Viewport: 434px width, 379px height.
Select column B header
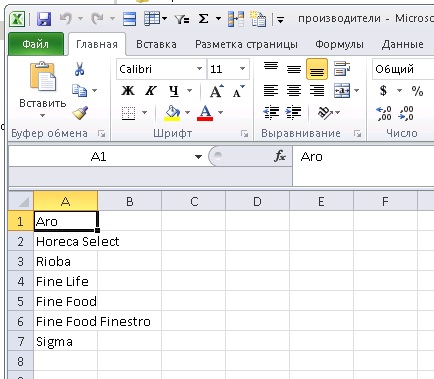pyautogui.click(x=130, y=201)
